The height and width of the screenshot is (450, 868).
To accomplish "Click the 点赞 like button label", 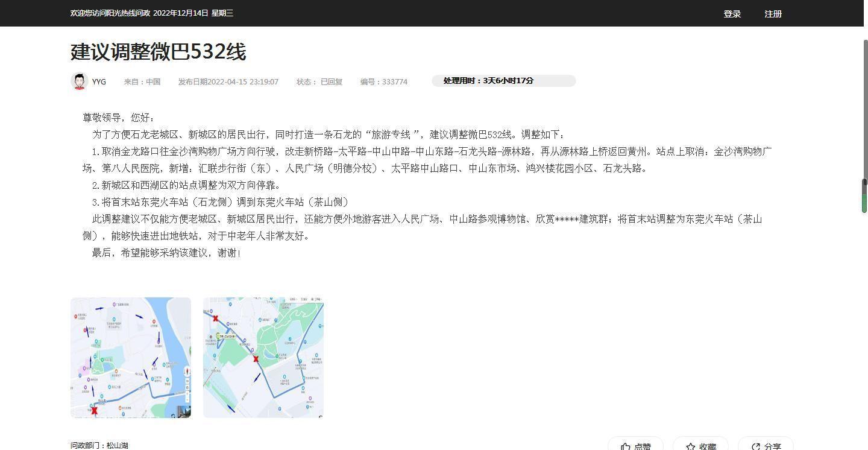I will point(643,447).
